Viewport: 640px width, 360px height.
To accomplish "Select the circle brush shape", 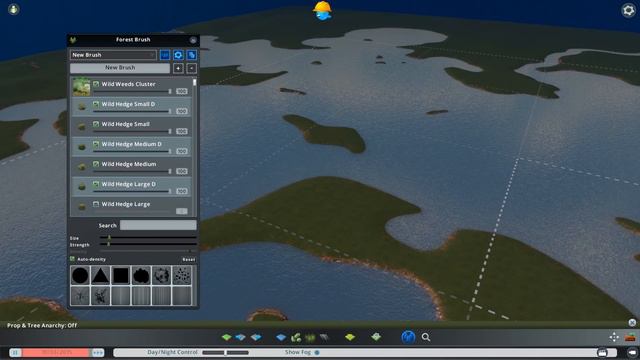I will (80, 276).
